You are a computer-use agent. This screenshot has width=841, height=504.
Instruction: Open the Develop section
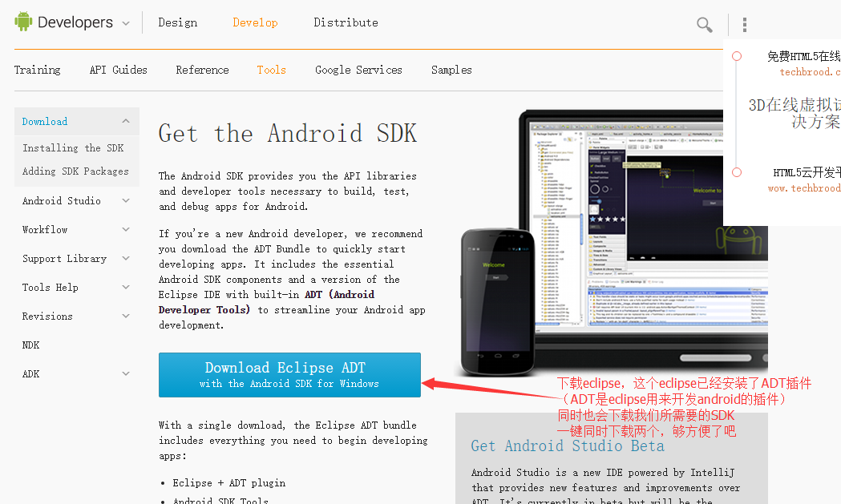(255, 22)
